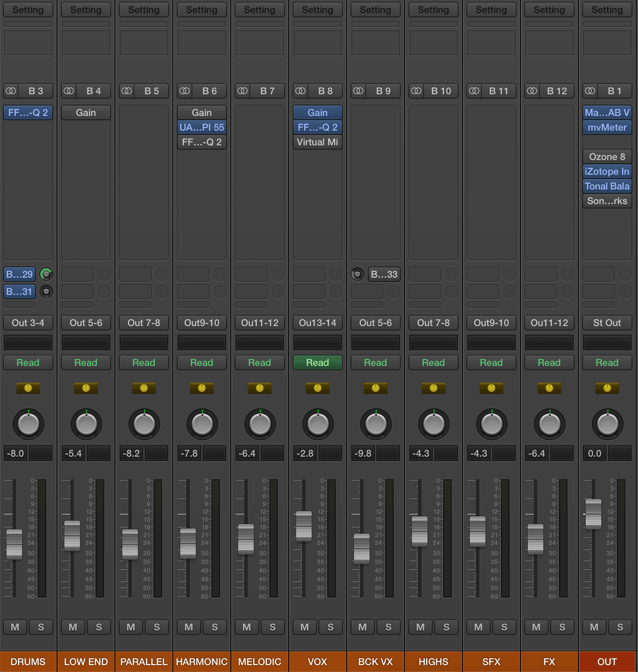Open the Out 3-4 output menu on DRUMS
Viewport: 638px width, 672px height.
click(x=28, y=323)
